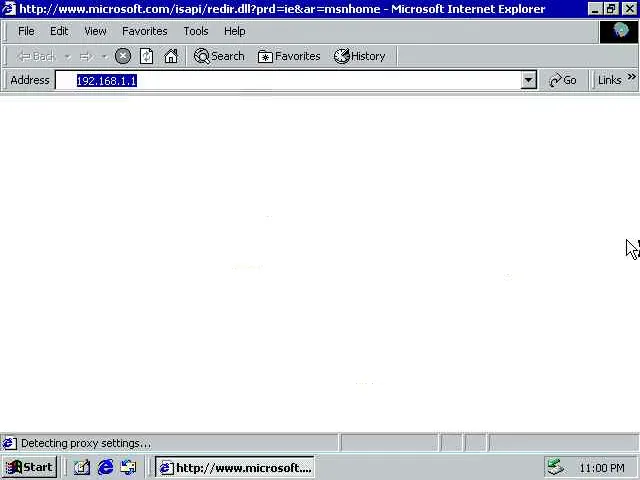Open the Help menu
This screenshot has height=480, width=640.
pyautogui.click(x=235, y=31)
